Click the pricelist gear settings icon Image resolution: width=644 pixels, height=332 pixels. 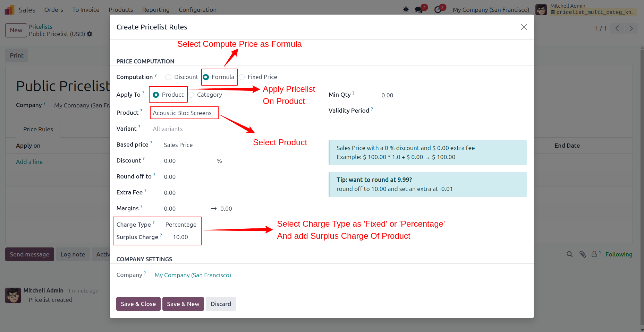coord(90,34)
